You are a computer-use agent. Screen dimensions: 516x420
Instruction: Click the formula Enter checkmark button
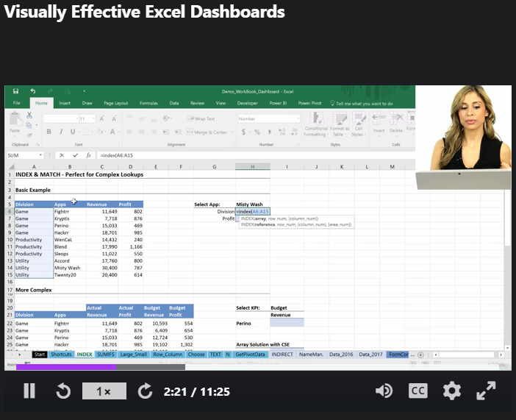pos(76,155)
